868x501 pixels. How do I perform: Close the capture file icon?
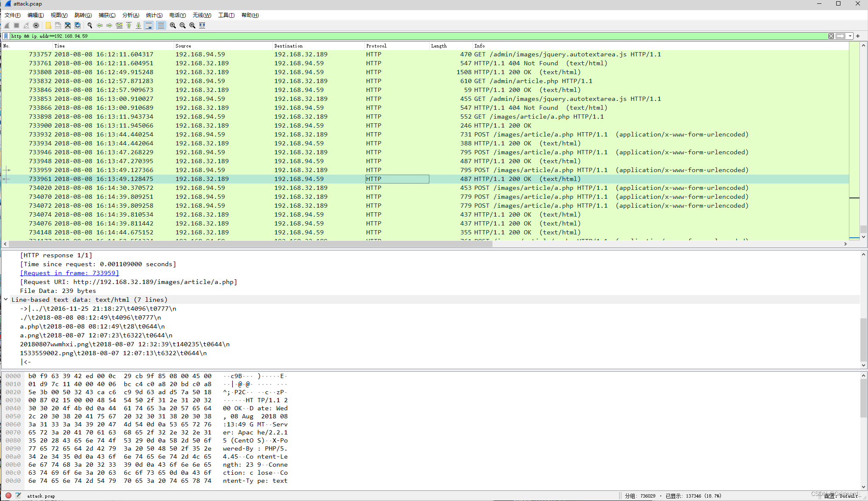point(68,25)
